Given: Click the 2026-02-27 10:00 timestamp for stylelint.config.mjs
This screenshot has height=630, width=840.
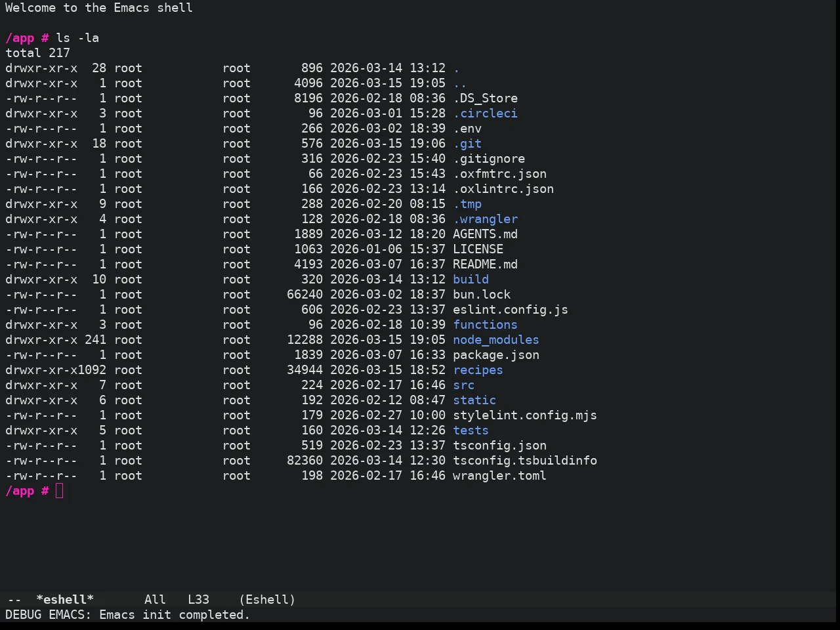Looking at the screenshot, I should point(388,415).
